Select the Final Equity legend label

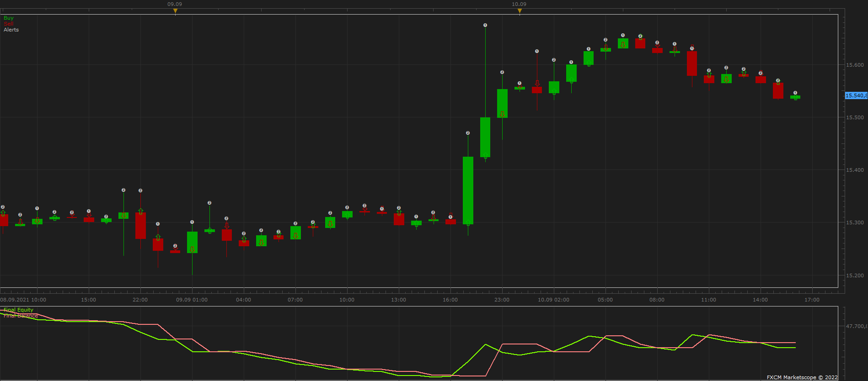coord(18,310)
